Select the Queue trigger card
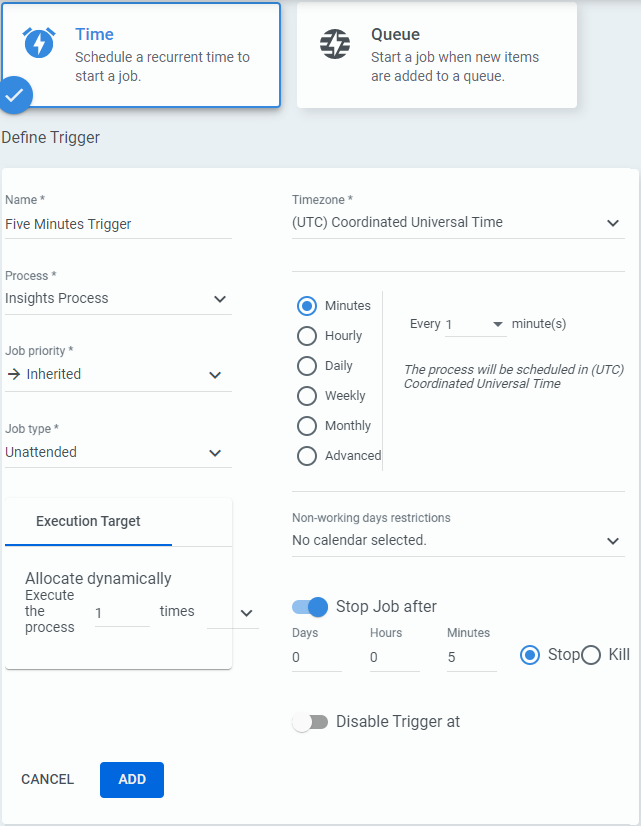Viewport: 641px width, 826px height. click(437, 55)
